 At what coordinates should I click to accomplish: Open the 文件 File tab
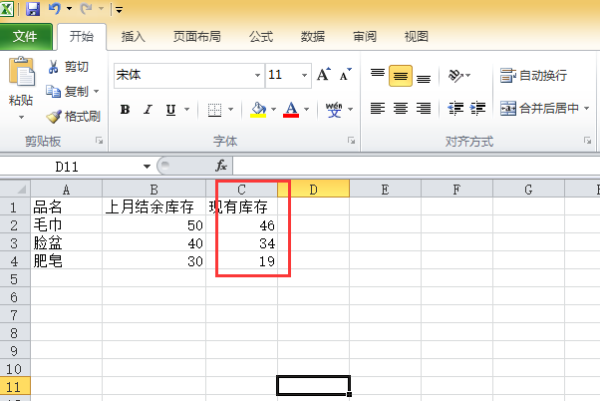26,37
